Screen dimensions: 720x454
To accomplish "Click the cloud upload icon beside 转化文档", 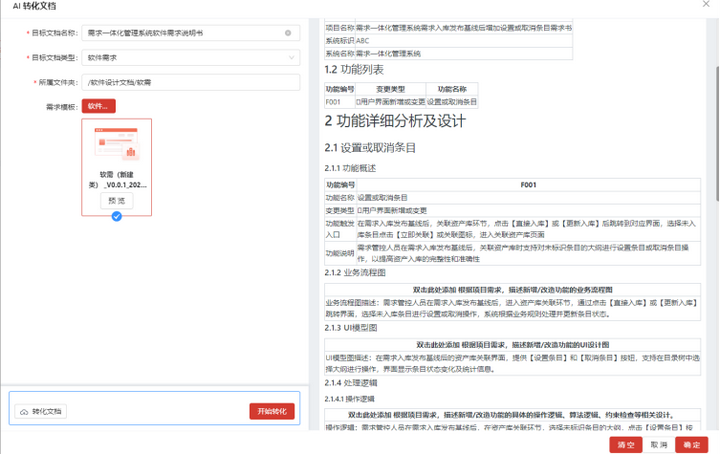I will [x=24, y=412].
